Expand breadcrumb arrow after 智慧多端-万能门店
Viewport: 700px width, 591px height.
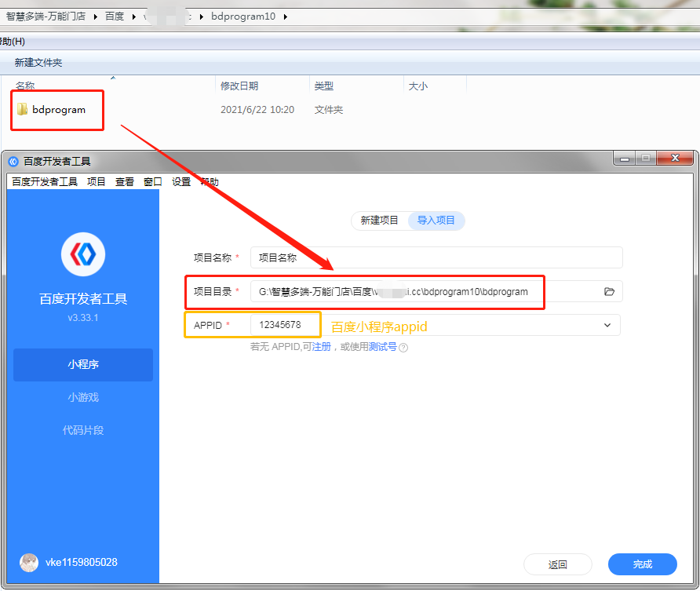point(95,16)
